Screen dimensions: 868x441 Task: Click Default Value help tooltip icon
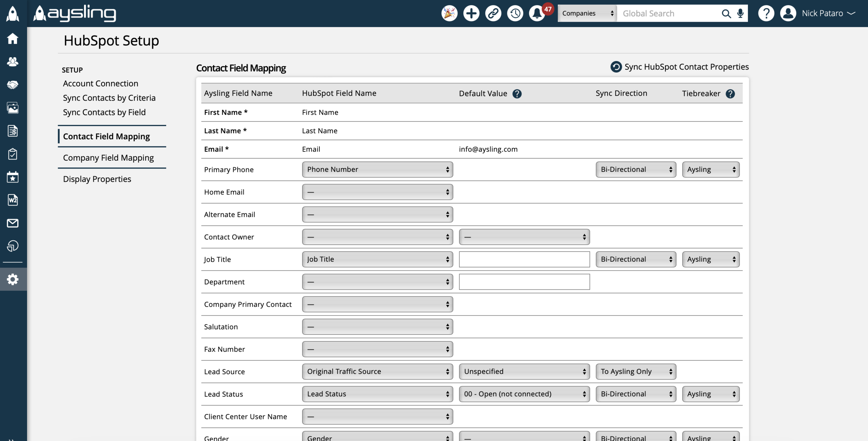click(x=517, y=94)
